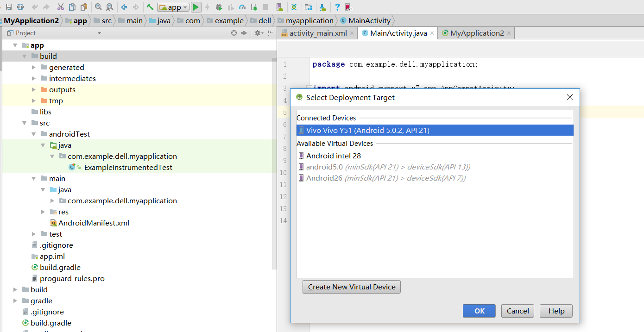This screenshot has height=332, width=644.
Task: Start the Debug bug icon in the toolbar
Action: pyautogui.click(x=219, y=7)
